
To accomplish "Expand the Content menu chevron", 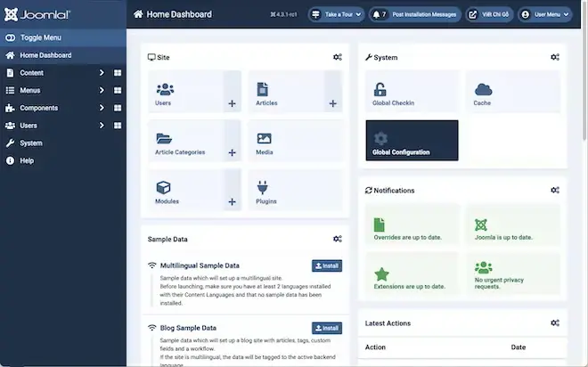I will 101,73.
